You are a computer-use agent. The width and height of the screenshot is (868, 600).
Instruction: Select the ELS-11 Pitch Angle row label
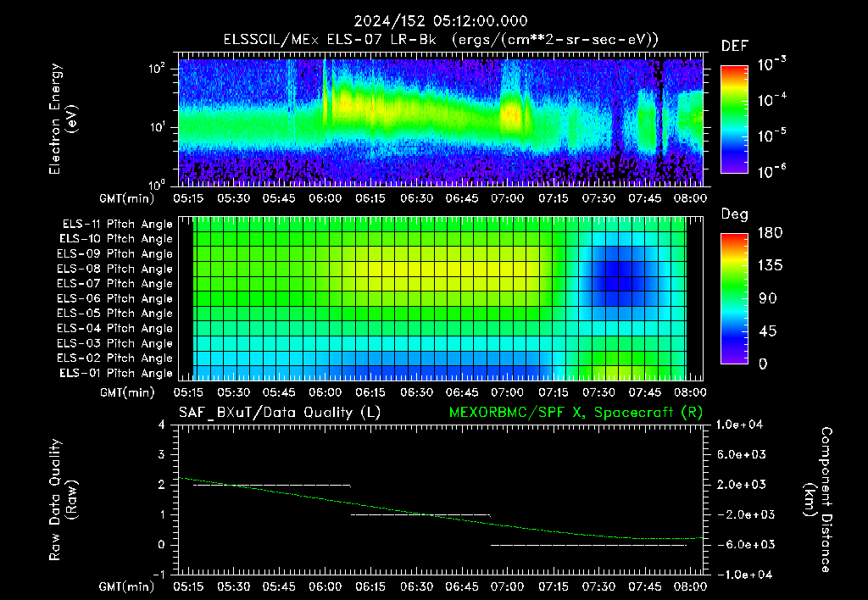click(117, 225)
